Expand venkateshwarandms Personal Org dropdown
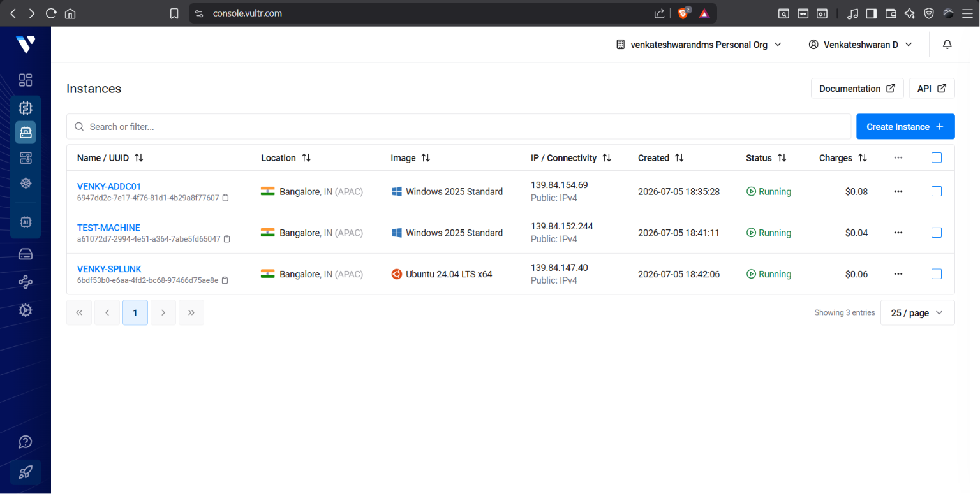The width and height of the screenshot is (980, 494). pos(699,45)
